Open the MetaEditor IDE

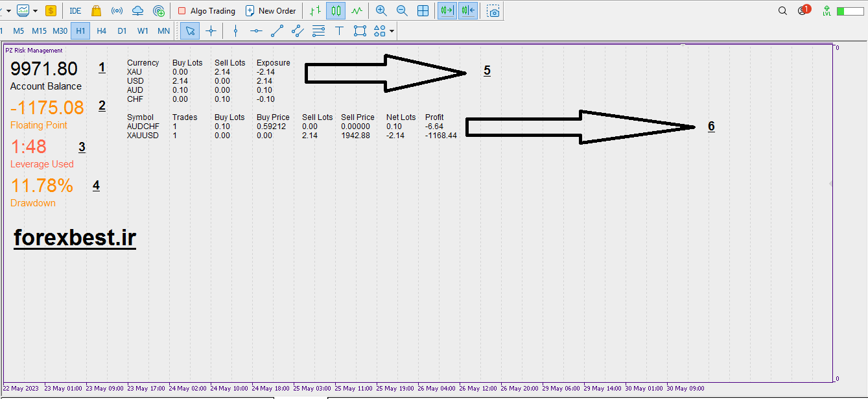point(75,11)
